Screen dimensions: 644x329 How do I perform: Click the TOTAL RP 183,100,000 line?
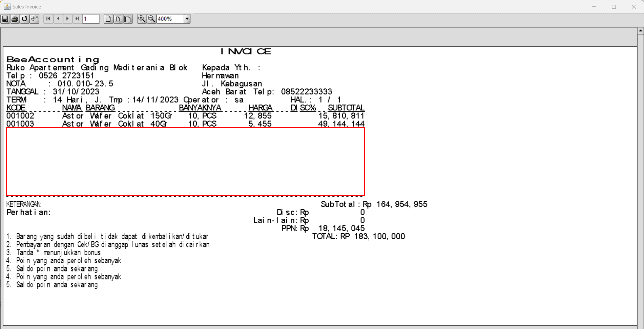point(358,237)
